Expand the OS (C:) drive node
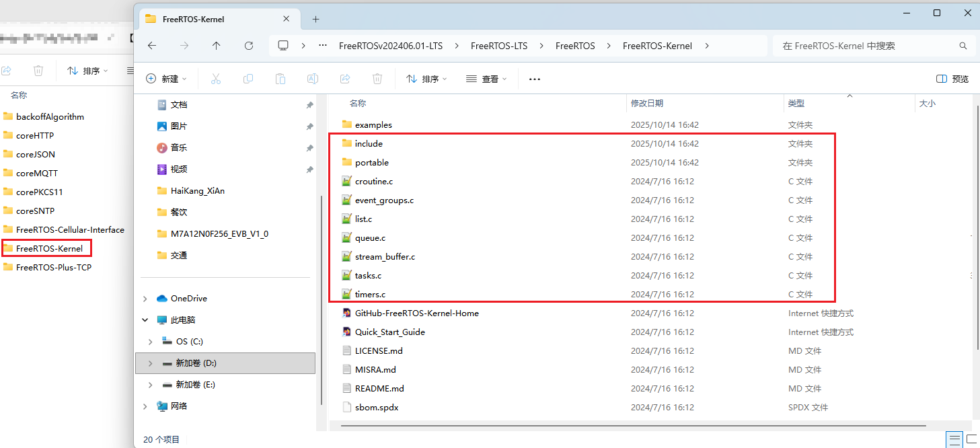Screen dimensions: 980x448 coord(150,342)
